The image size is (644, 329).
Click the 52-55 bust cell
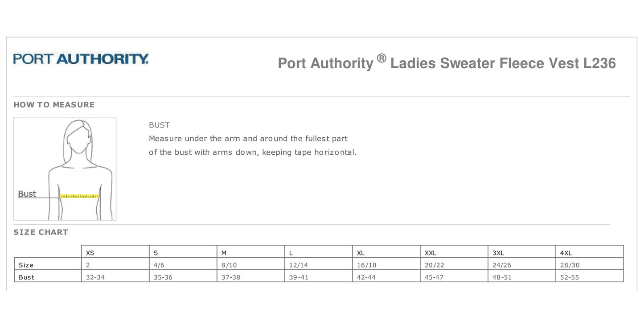pos(570,277)
